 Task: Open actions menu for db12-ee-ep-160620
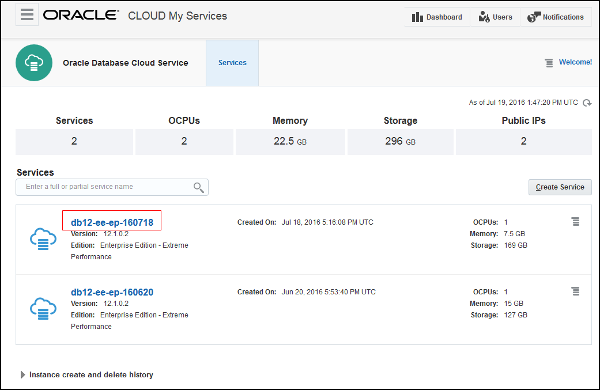point(575,291)
